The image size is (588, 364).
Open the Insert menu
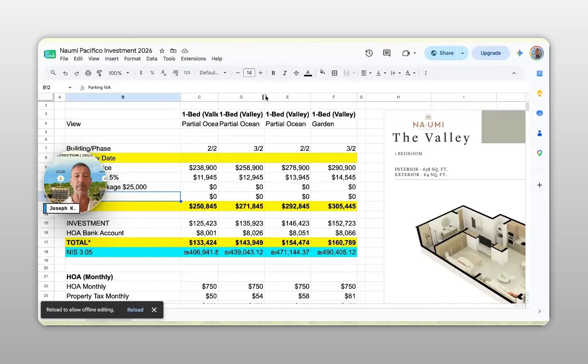click(112, 59)
